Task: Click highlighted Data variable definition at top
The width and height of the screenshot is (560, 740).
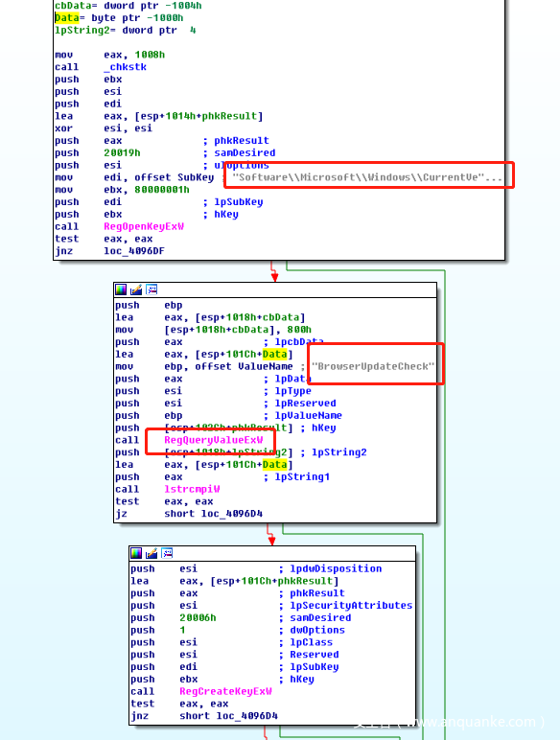Action: point(66,18)
